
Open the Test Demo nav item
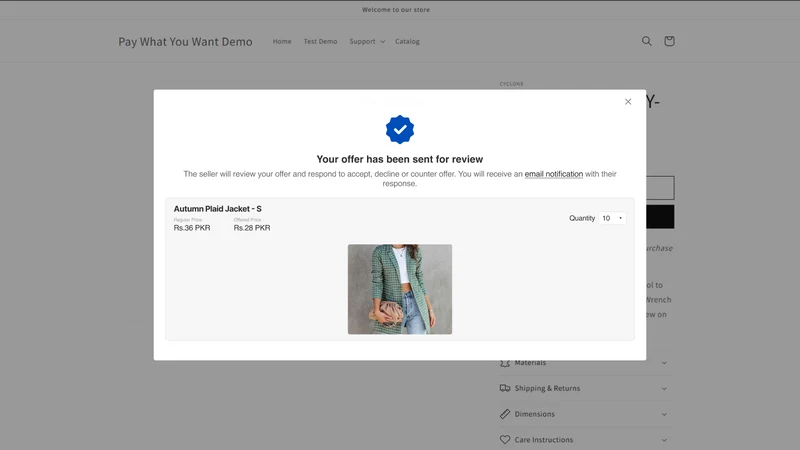tap(320, 41)
